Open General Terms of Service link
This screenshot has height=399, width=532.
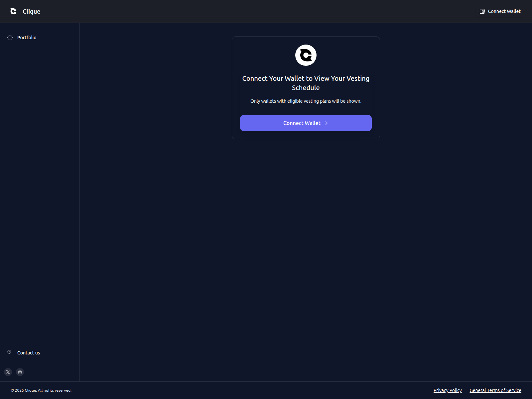point(495,390)
